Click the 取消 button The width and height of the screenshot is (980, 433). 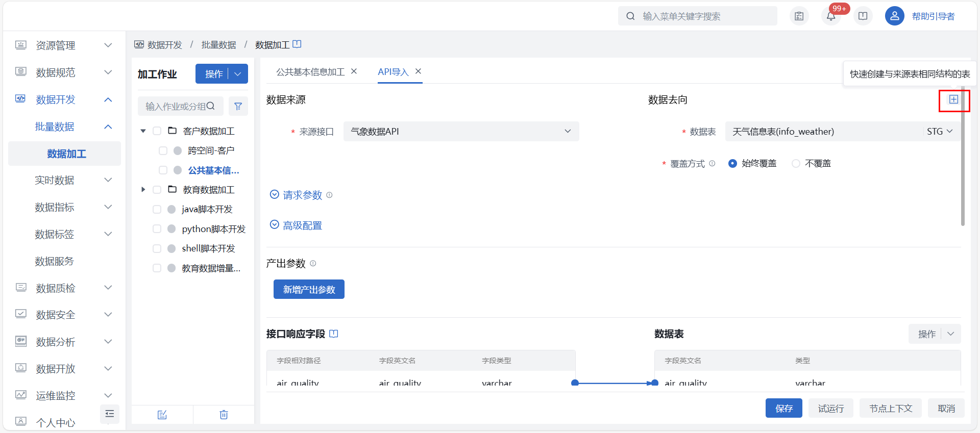(x=946, y=408)
